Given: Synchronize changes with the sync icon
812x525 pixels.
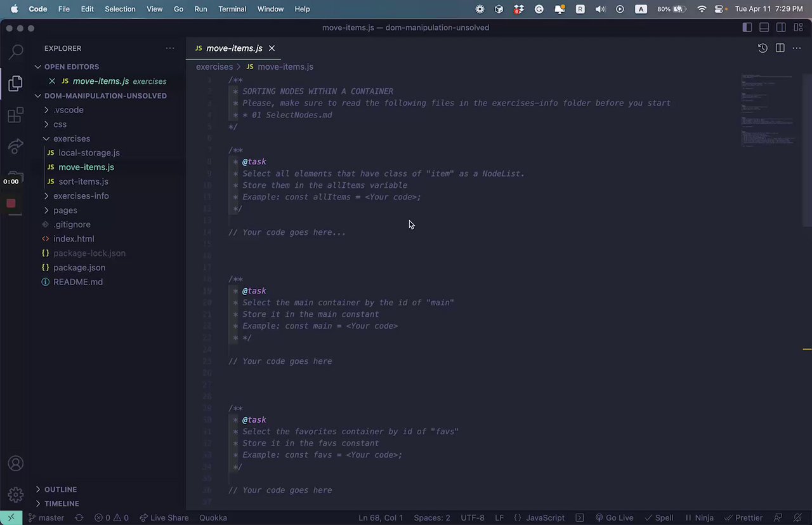Looking at the screenshot, I should tap(79, 517).
